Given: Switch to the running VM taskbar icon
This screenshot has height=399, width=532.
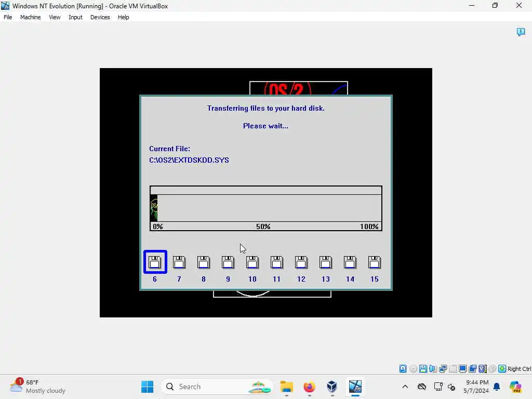Looking at the screenshot, I should pos(355,387).
